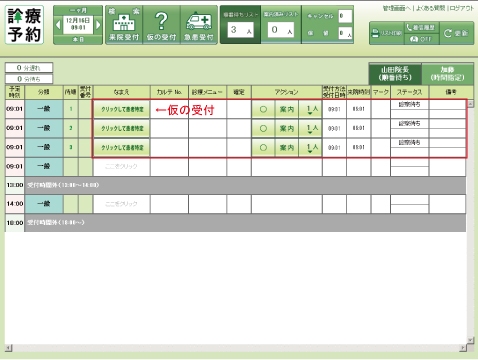Screen dimensions: 478x360
Task: Click vertical scrollbar up arrow
Action: (x=470, y=104)
